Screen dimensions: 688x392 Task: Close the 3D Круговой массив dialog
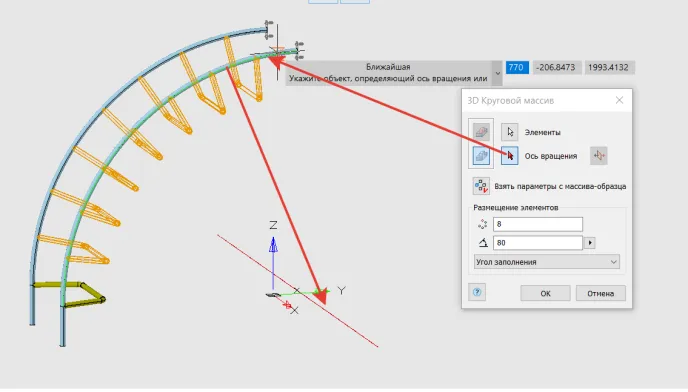click(x=619, y=101)
